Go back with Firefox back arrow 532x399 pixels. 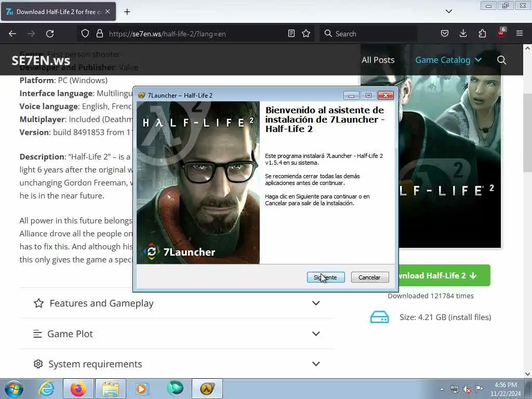coord(12,34)
